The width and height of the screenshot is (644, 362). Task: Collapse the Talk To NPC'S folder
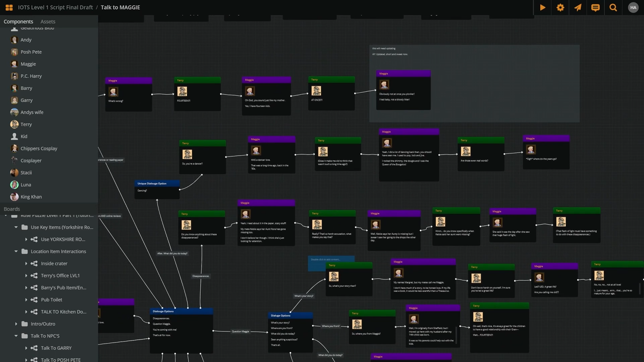16,336
